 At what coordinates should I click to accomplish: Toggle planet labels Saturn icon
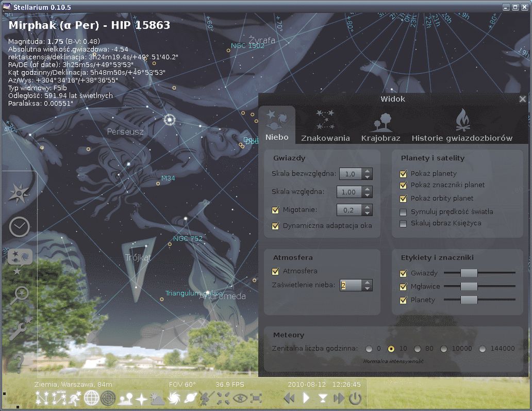coord(190,398)
